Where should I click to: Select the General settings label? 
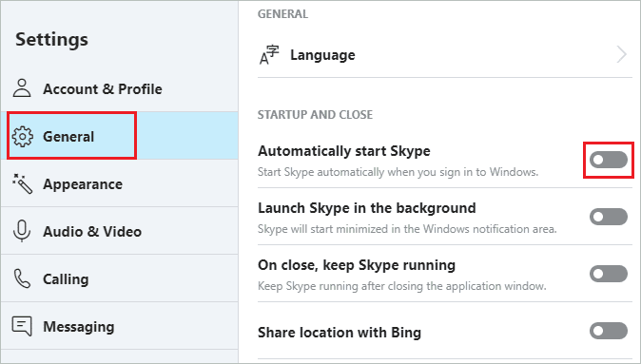68,137
